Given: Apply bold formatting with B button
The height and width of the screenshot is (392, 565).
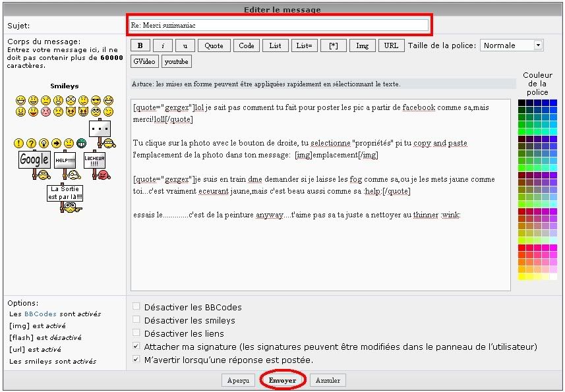Looking at the screenshot, I should pos(140,45).
